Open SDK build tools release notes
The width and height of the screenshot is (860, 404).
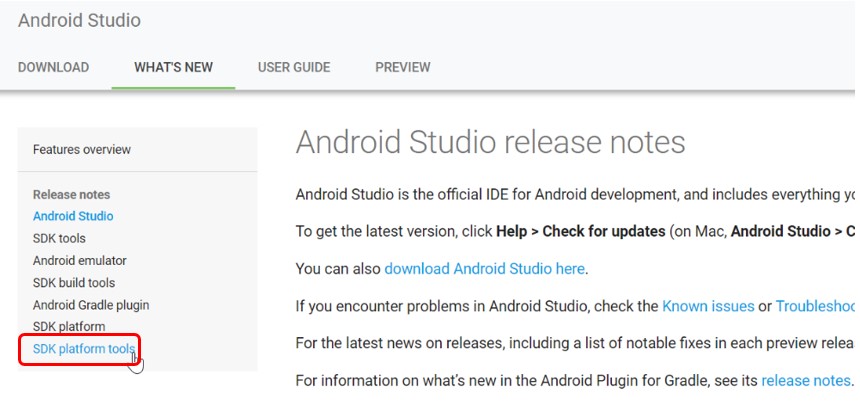74,283
